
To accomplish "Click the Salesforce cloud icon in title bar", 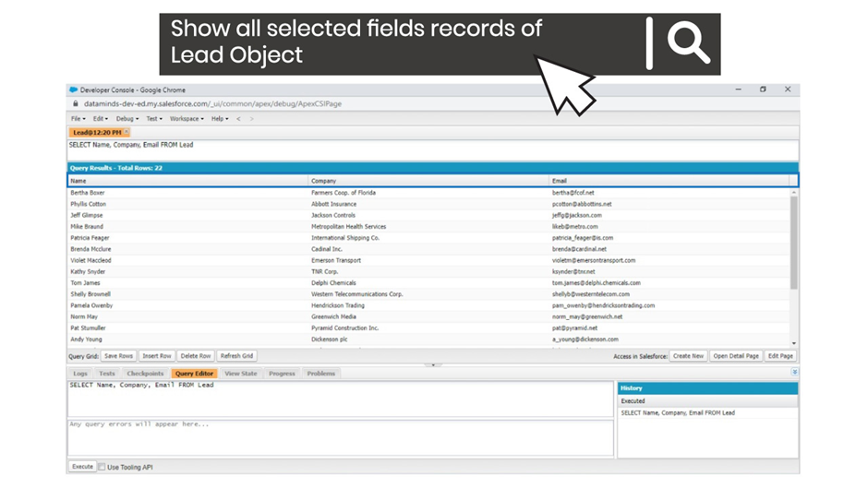I will 73,89.
